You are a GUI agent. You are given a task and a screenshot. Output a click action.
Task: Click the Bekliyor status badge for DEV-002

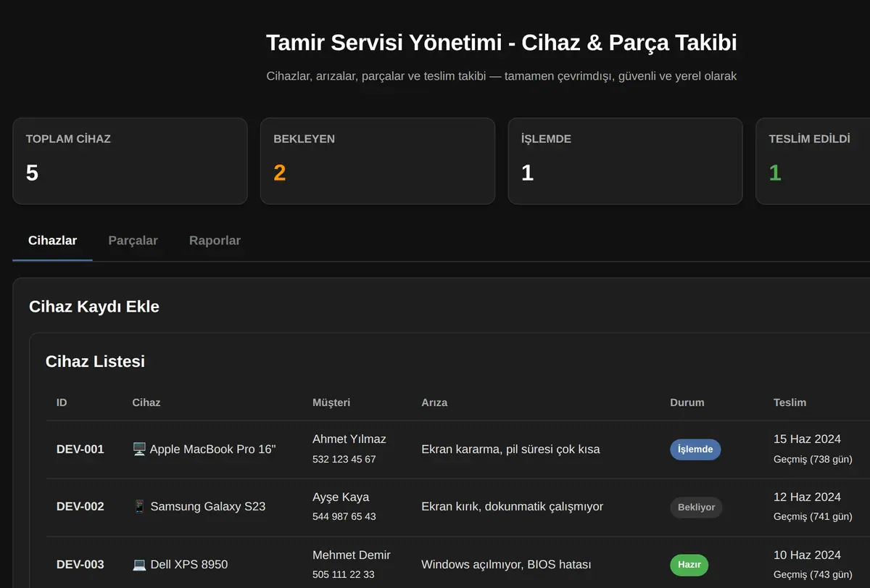pyautogui.click(x=696, y=508)
